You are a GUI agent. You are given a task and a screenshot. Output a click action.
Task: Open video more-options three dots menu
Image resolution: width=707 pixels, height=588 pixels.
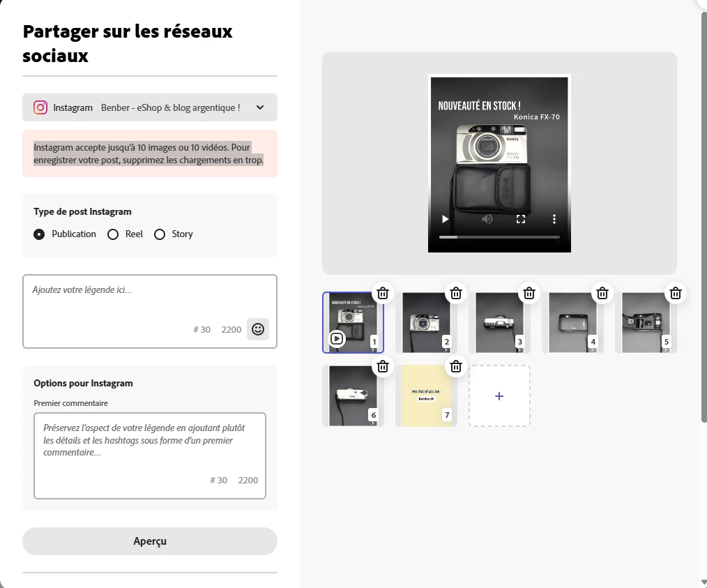point(554,219)
